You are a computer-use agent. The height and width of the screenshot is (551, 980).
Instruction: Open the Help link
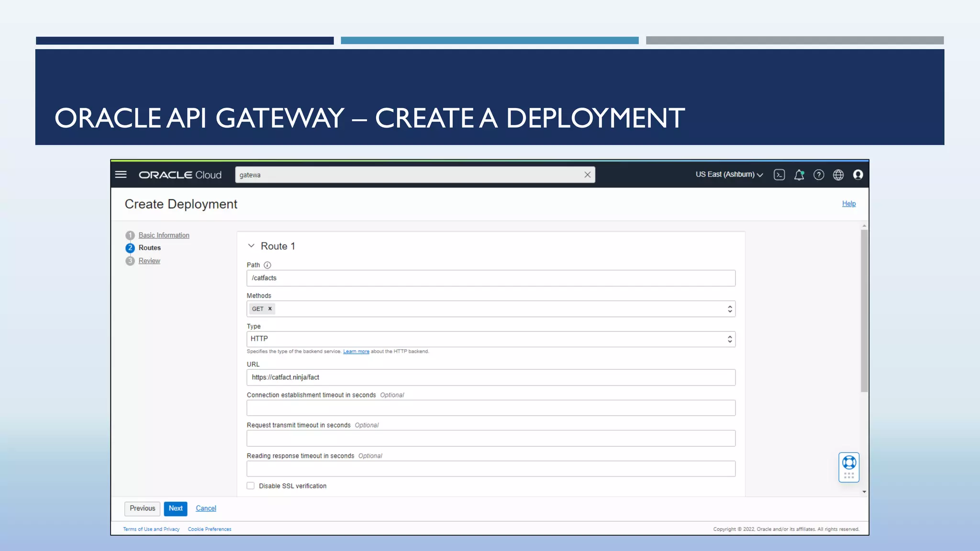tap(849, 204)
